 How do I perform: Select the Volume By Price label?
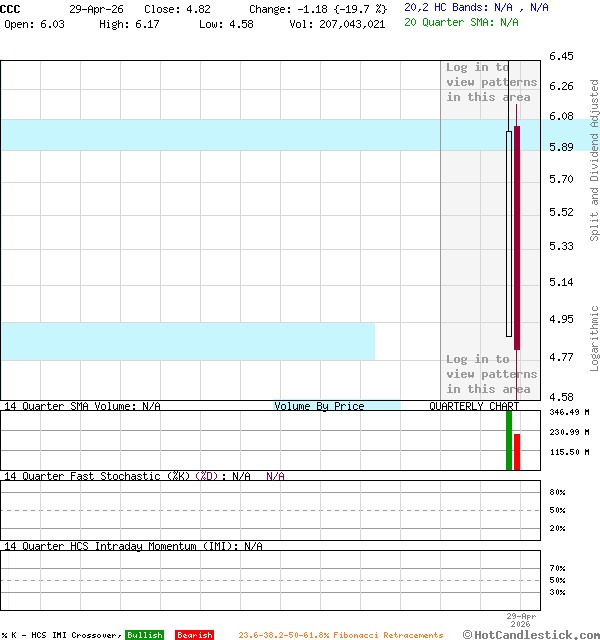(319, 406)
